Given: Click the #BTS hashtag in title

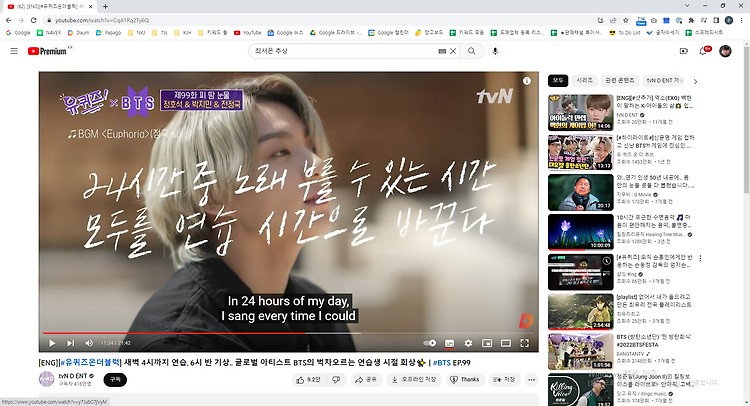Looking at the screenshot, I should point(442,362).
